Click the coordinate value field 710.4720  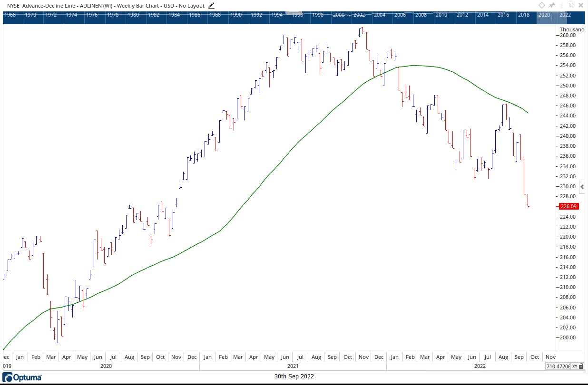[558, 366]
